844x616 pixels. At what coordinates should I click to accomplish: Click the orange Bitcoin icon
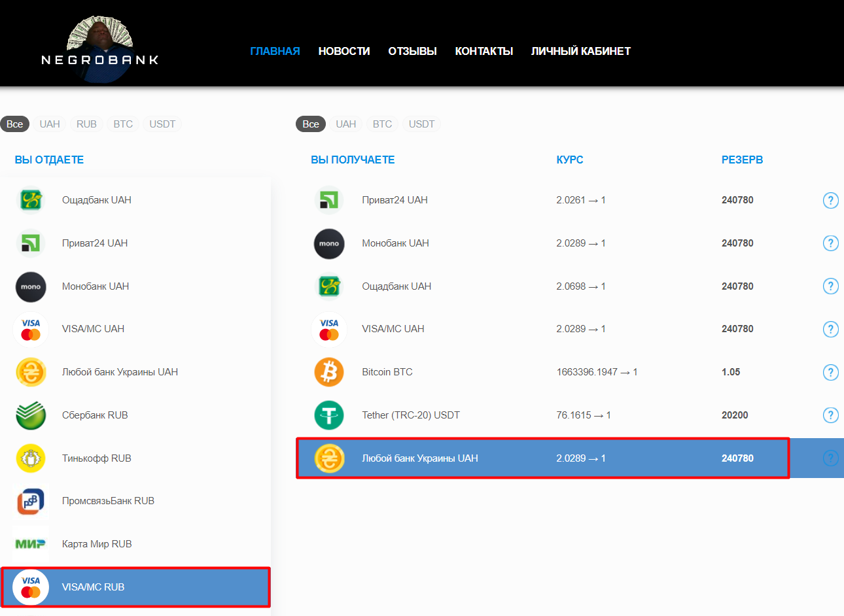(329, 372)
